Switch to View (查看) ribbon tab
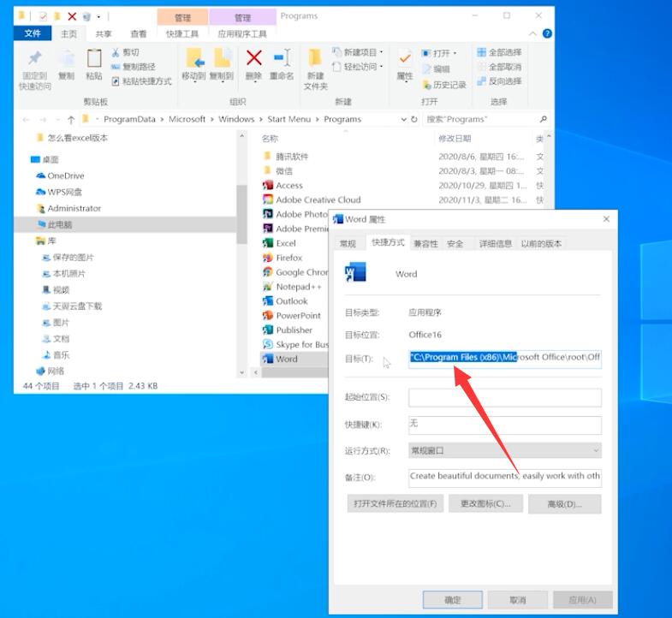The width and height of the screenshot is (672, 618). pyautogui.click(x=138, y=33)
